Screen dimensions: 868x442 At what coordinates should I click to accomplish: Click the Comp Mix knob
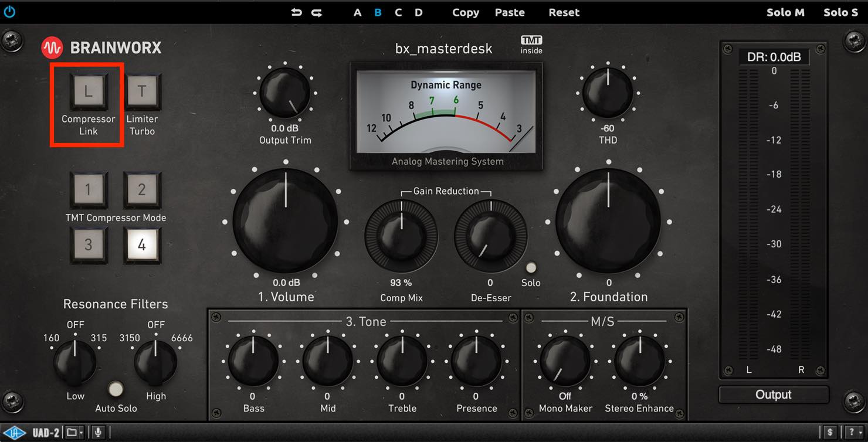tap(402, 236)
